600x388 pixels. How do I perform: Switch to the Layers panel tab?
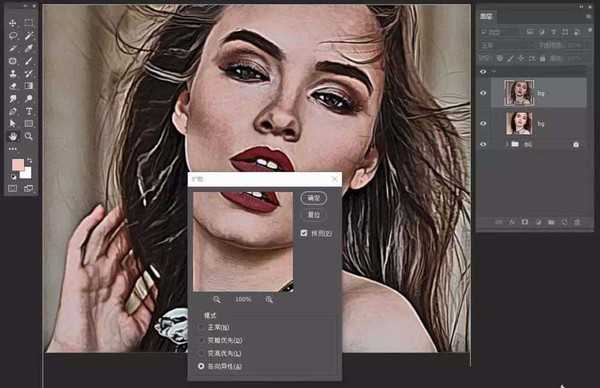coord(487,16)
